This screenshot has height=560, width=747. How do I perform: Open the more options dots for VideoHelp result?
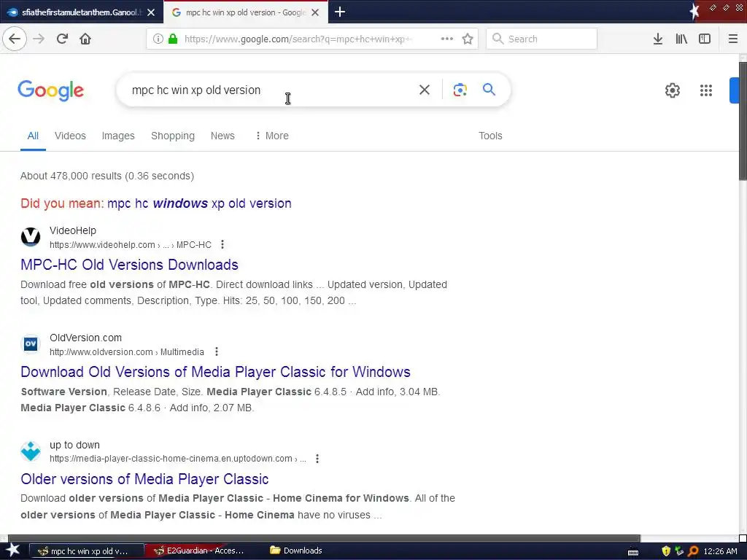(222, 244)
